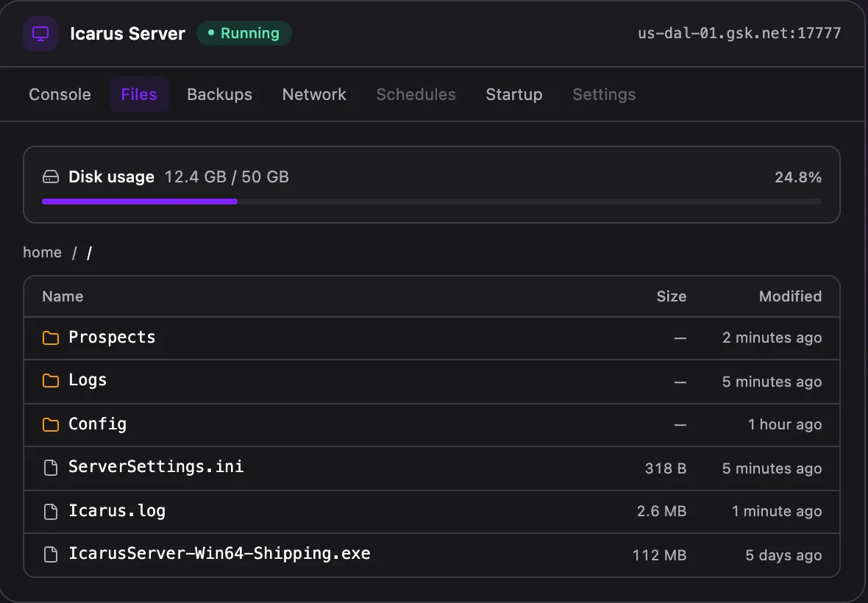Open the Config folder name
Viewport: 868px width, 603px height.
pyautogui.click(x=97, y=424)
